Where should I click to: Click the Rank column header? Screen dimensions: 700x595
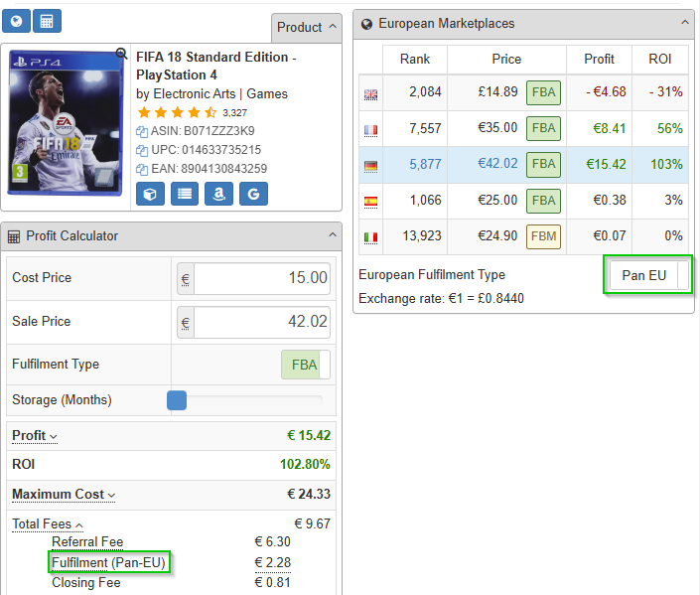415,59
